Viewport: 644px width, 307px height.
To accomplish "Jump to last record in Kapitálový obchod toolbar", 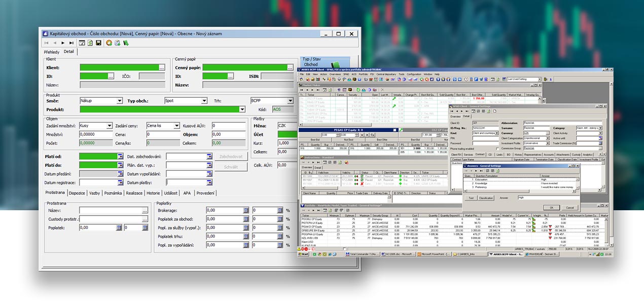I will [x=70, y=43].
